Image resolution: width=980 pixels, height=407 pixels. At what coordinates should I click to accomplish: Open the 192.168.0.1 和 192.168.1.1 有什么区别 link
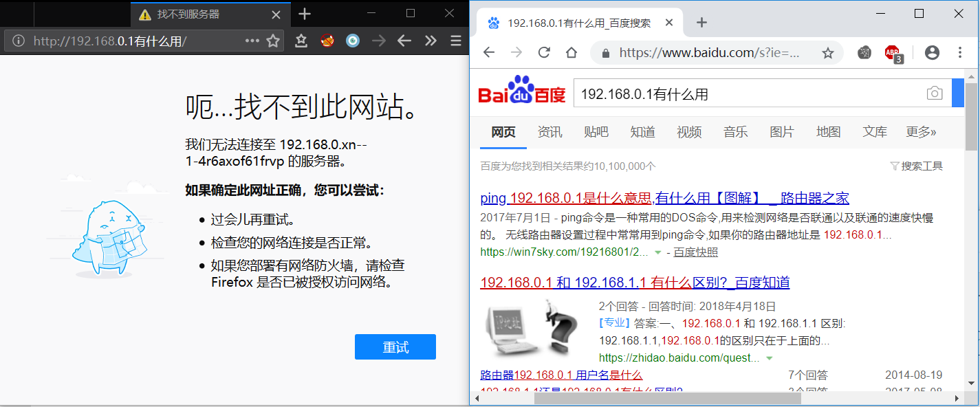click(x=635, y=282)
